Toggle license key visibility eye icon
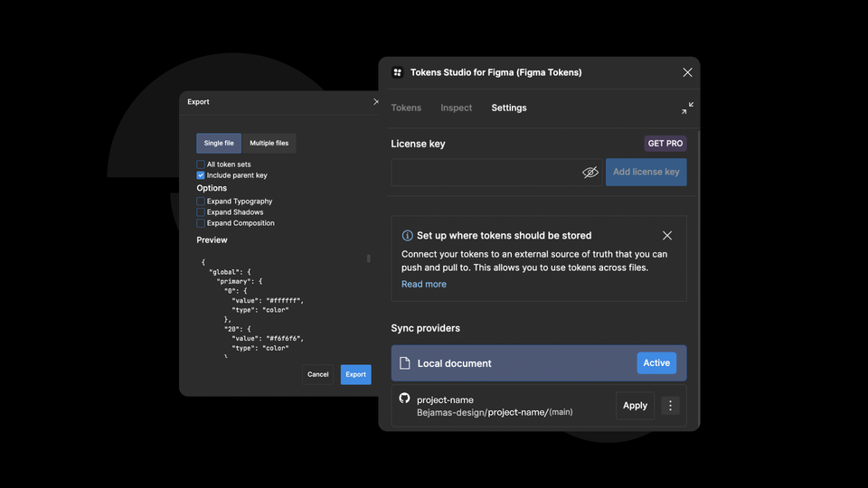Image resolution: width=868 pixels, height=488 pixels. click(x=590, y=172)
